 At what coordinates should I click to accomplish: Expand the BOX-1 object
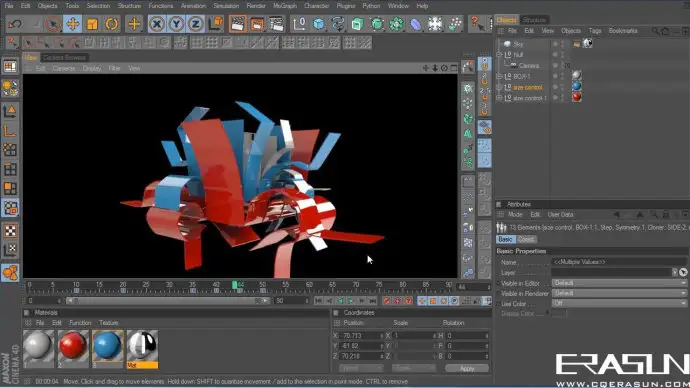(x=499, y=76)
